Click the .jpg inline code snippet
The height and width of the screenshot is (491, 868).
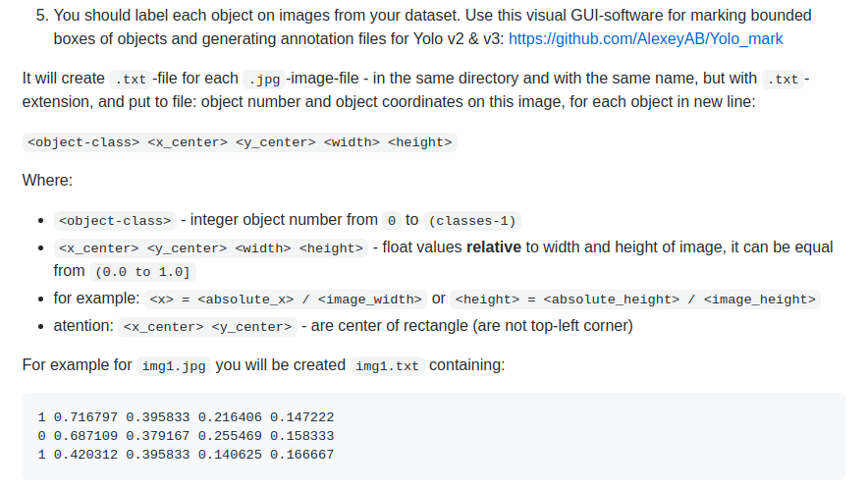(x=264, y=80)
